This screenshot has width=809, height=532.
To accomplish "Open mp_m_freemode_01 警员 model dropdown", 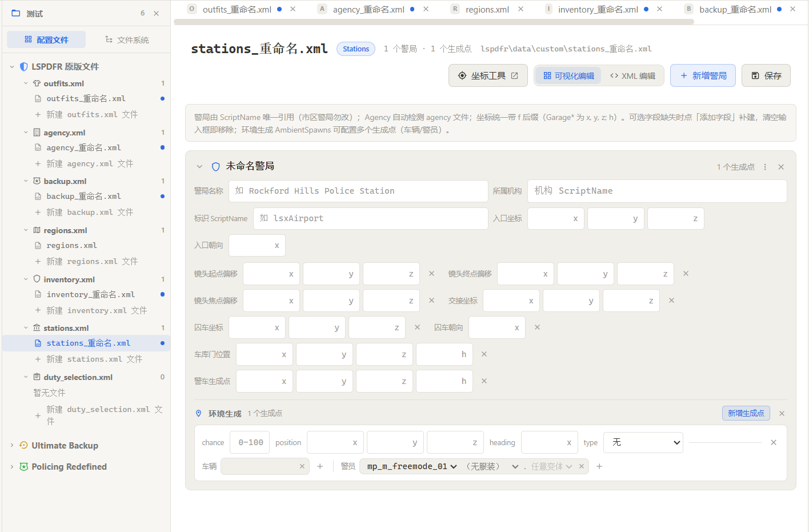I will click(412, 466).
